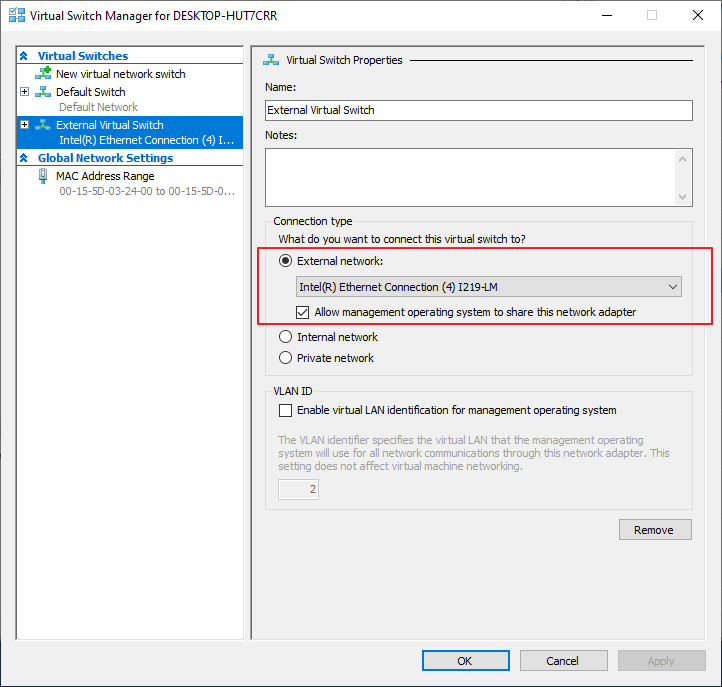
Task: Close the Virtual Switch Manager window
Action: tap(698, 15)
